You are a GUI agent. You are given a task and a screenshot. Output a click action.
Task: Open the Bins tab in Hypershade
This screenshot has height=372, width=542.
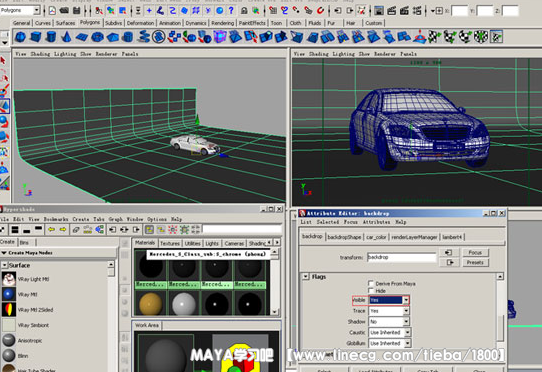click(x=24, y=242)
